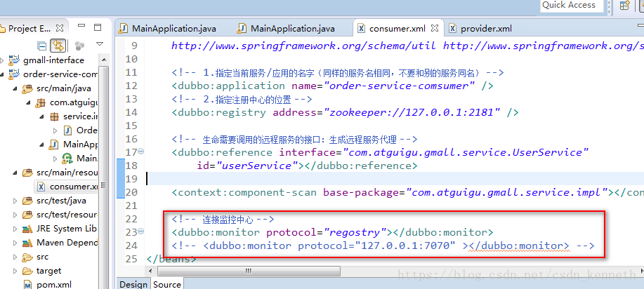Expand the src/test/resour folder node
The image size is (644, 289).
[15, 215]
